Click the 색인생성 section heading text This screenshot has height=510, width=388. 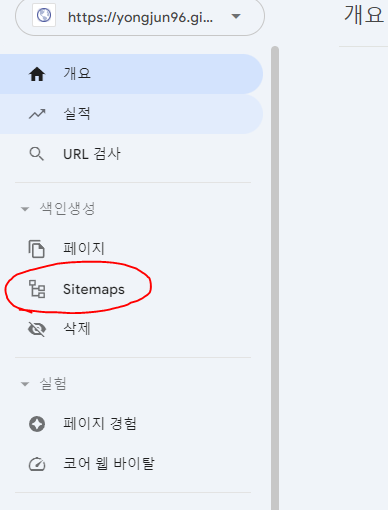68,209
